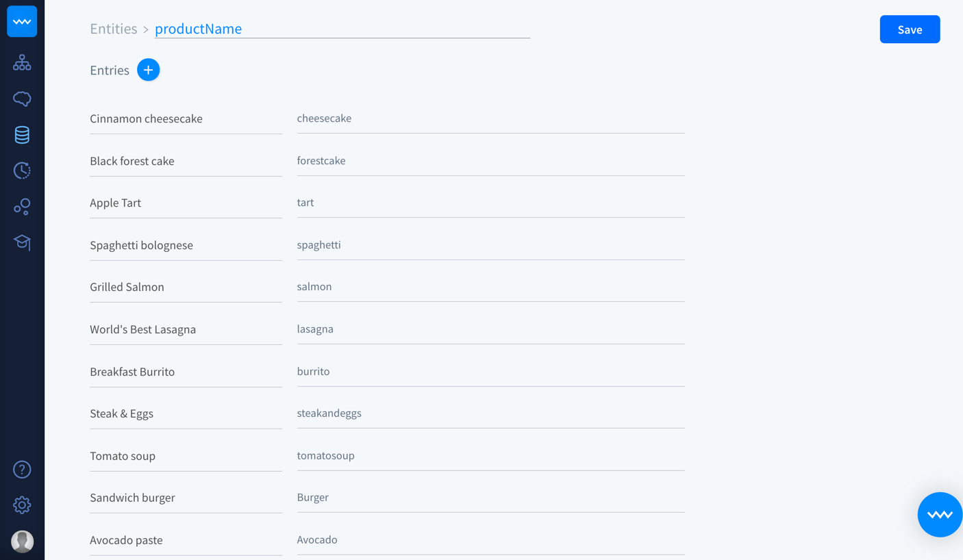The height and width of the screenshot is (560, 963).
Task: Open the help question mark icon
Action: coord(22,470)
